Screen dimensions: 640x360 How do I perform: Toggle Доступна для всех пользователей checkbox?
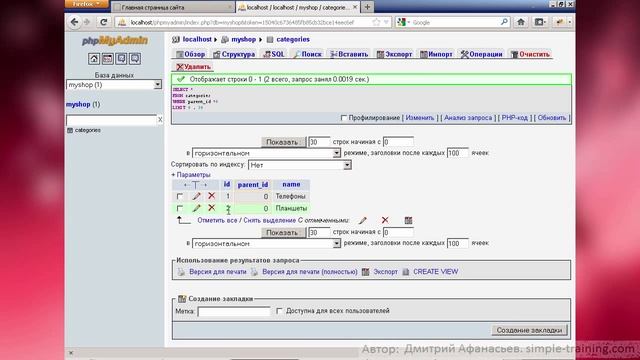pos(279,311)
